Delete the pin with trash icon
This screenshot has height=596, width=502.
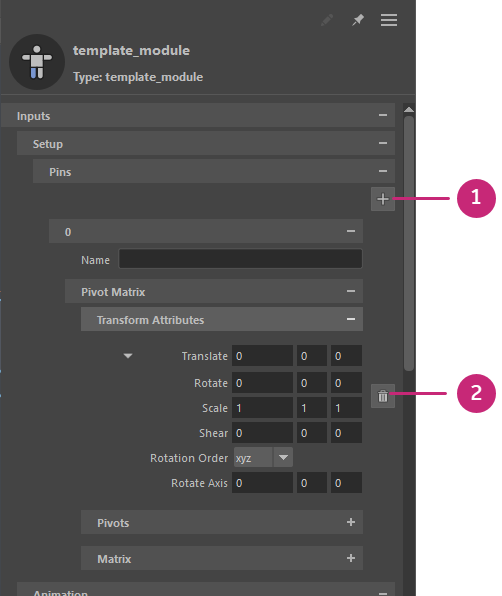[x=383, y=396]
